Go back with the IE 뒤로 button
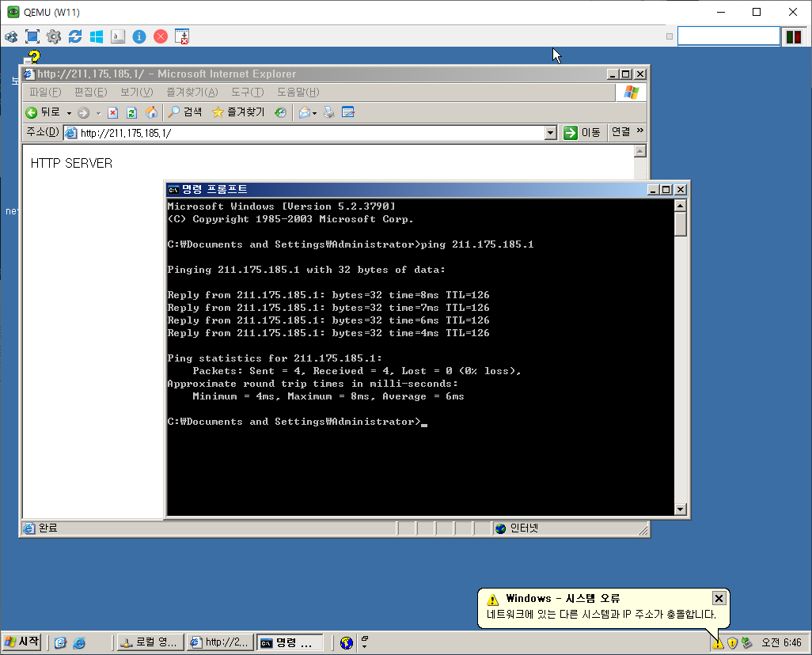 click(43, 112)
